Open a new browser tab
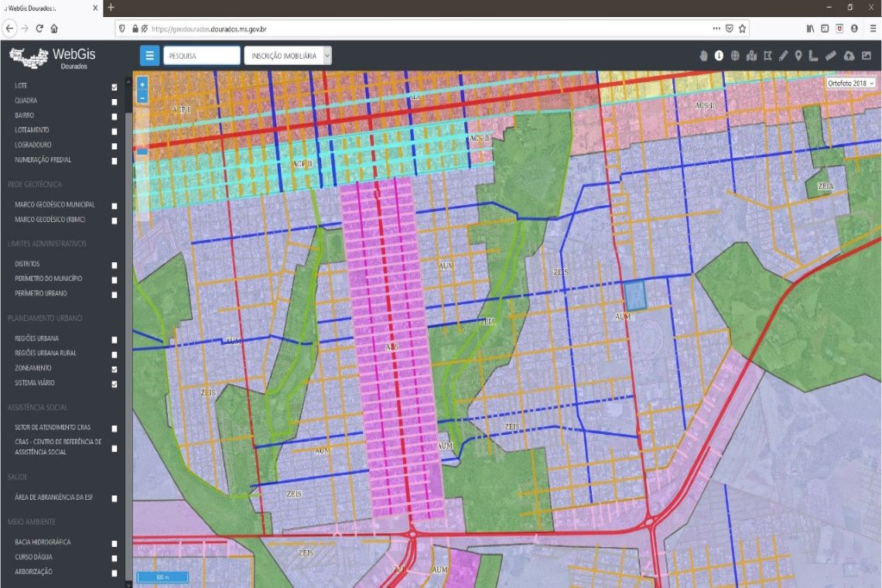This screenshot has width=882, height=588. coord(111,8)
